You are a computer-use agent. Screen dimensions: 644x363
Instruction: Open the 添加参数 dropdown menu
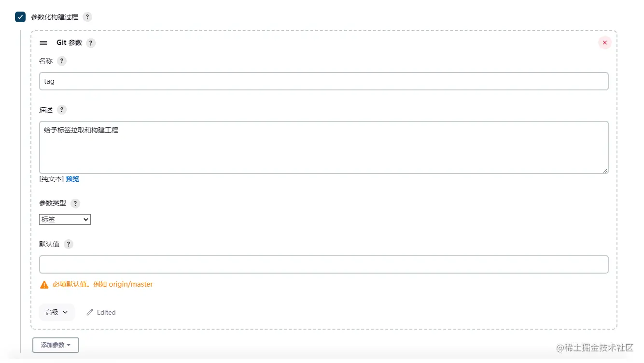coord(56,345)
